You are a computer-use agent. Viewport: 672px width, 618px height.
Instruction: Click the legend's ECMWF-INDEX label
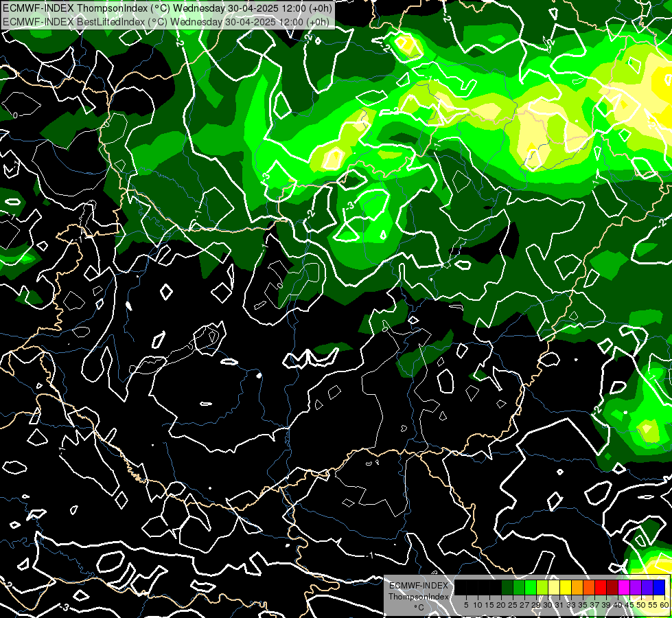[419, 586]
